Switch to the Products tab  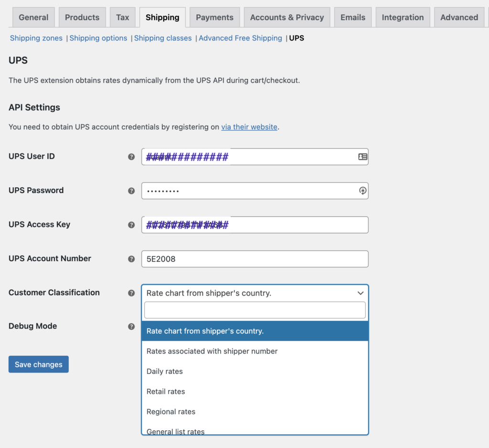pyautogui.click(x=82, y=18)
